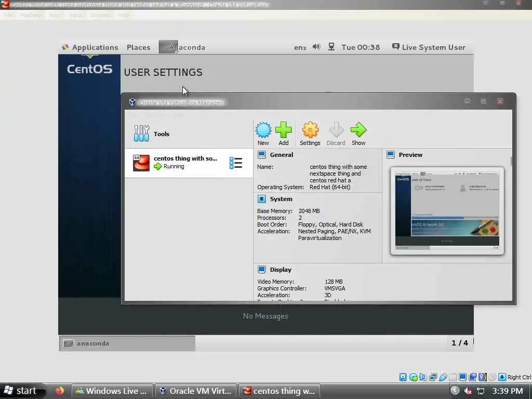Click the CPU virtualization V status icon
The width and height of the screenshot is (532, 399).
click(x=483, y=377)
